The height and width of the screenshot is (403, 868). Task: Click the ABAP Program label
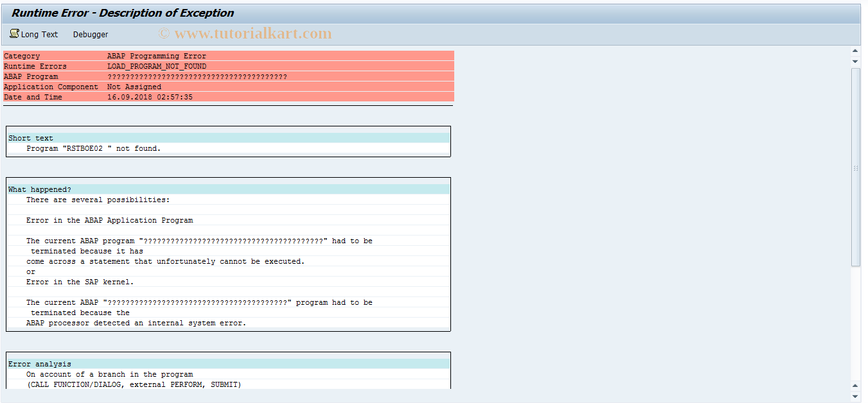[31, 76]
